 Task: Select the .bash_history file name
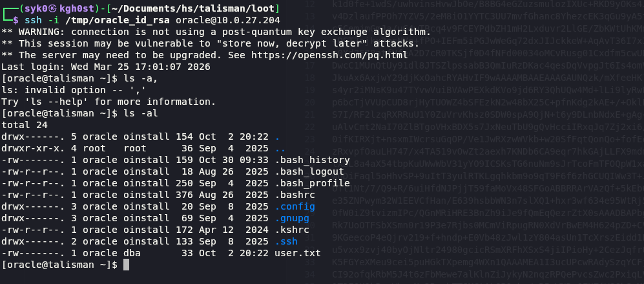(x=312, y=160)
